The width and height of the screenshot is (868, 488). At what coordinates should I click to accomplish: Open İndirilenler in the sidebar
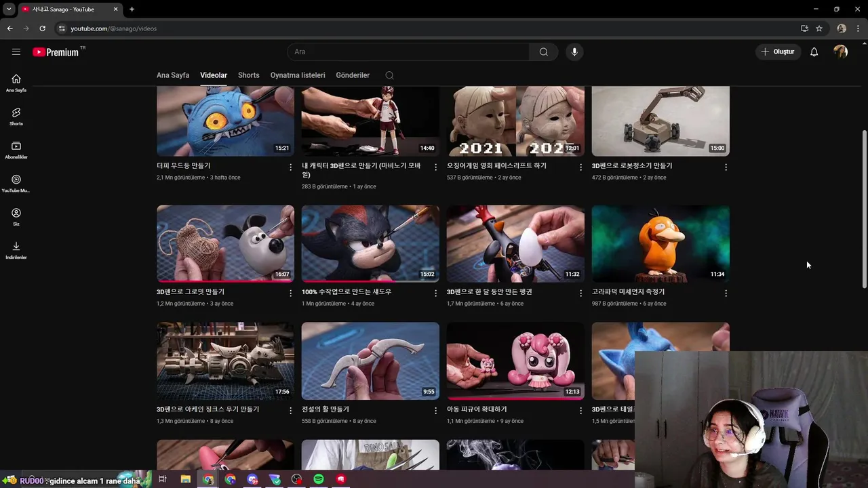(16, 250)
